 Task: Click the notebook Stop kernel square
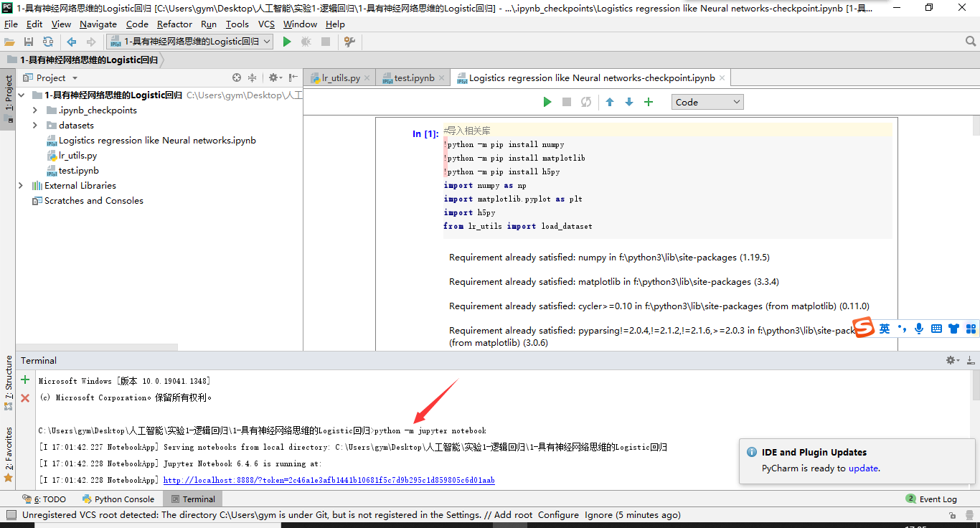[x=567, y=102]
